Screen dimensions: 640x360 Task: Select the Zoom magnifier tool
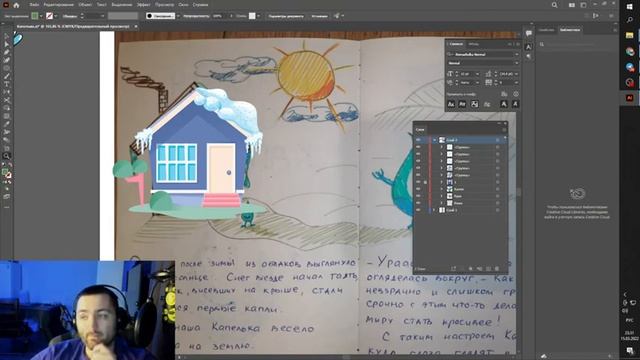[7, 156]
